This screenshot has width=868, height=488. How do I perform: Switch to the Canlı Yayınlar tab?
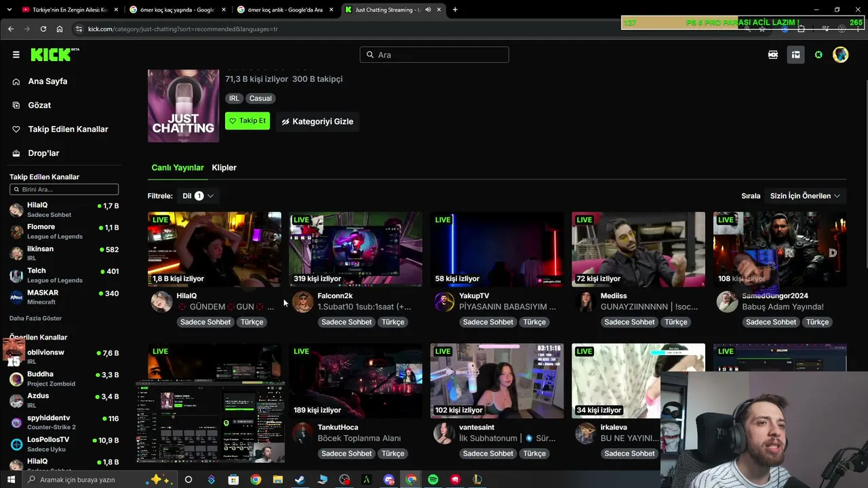[178, 167]
